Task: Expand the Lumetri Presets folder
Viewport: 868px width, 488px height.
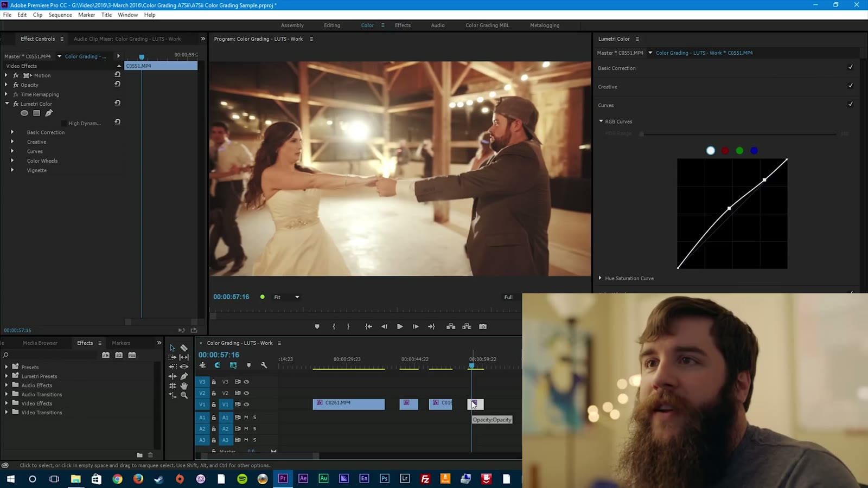Action: [x=7, y=376]
